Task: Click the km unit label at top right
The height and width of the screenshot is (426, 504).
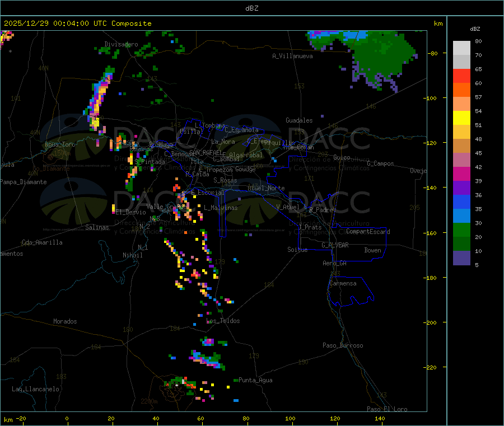Action: pyautogui.click(x=438, y=24)
